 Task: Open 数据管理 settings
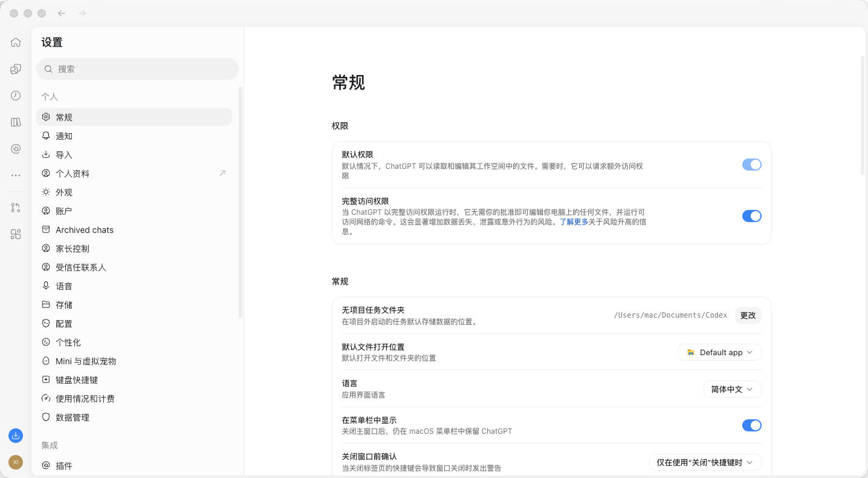coord(134,417)
